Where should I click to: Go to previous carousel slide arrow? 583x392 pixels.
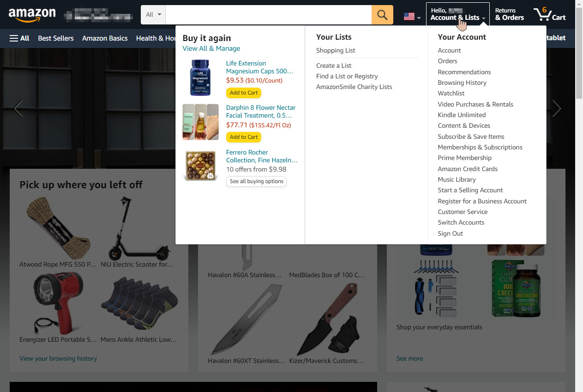[x=18, y=109]
